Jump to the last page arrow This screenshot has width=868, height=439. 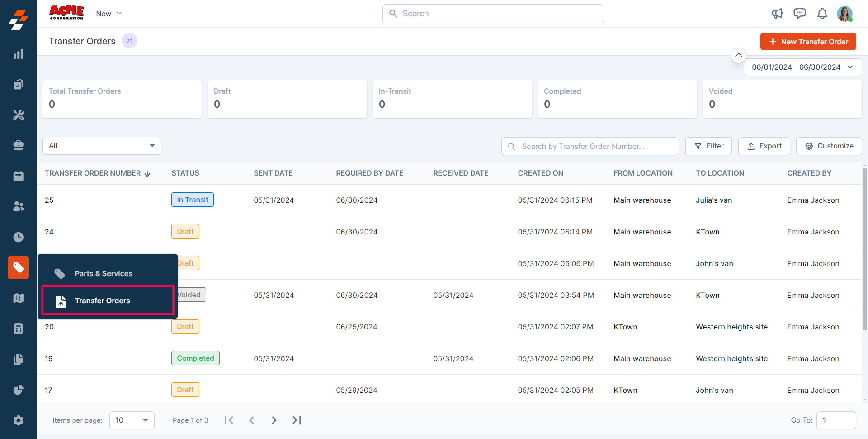point(297,420)
